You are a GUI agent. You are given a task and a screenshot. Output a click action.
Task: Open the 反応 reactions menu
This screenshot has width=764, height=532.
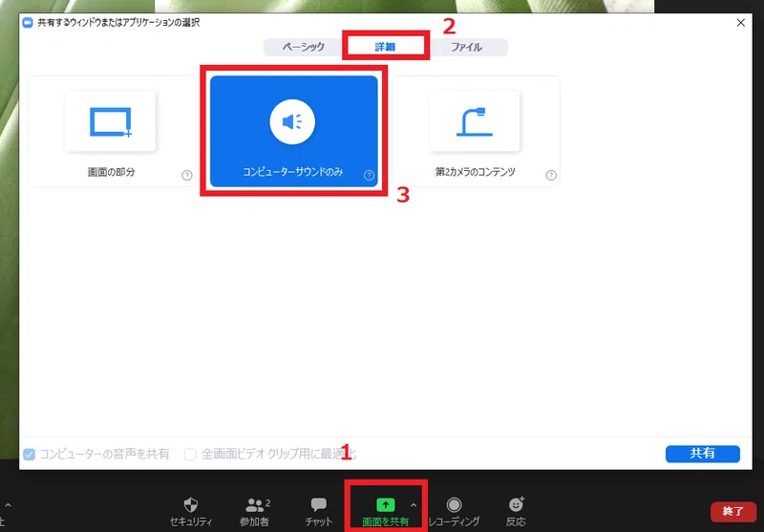516,512
